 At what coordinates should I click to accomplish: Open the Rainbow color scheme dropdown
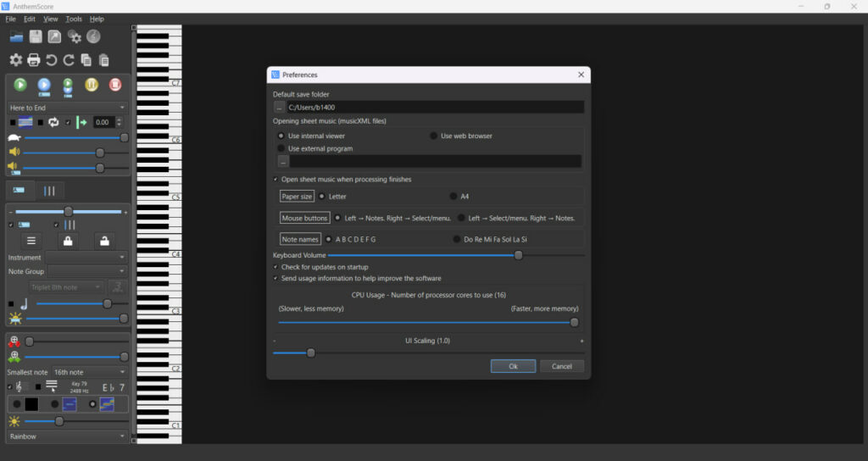(x=68, y=436)
